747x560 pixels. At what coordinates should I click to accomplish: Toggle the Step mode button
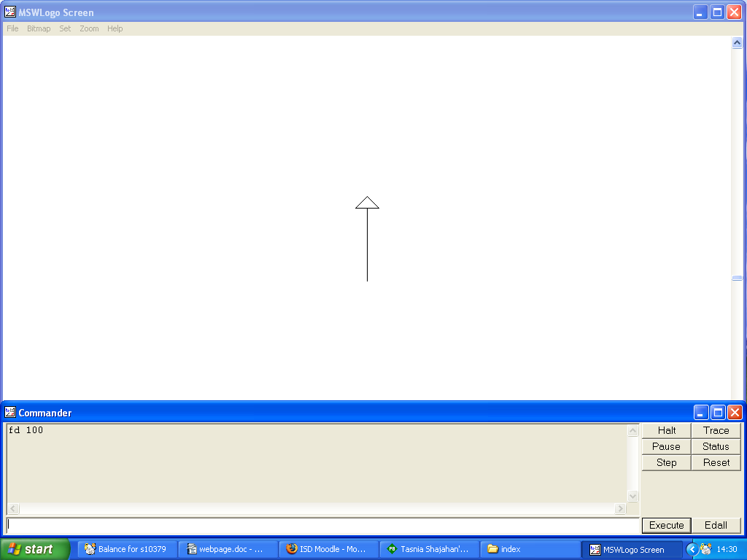[x=666, y=463]
